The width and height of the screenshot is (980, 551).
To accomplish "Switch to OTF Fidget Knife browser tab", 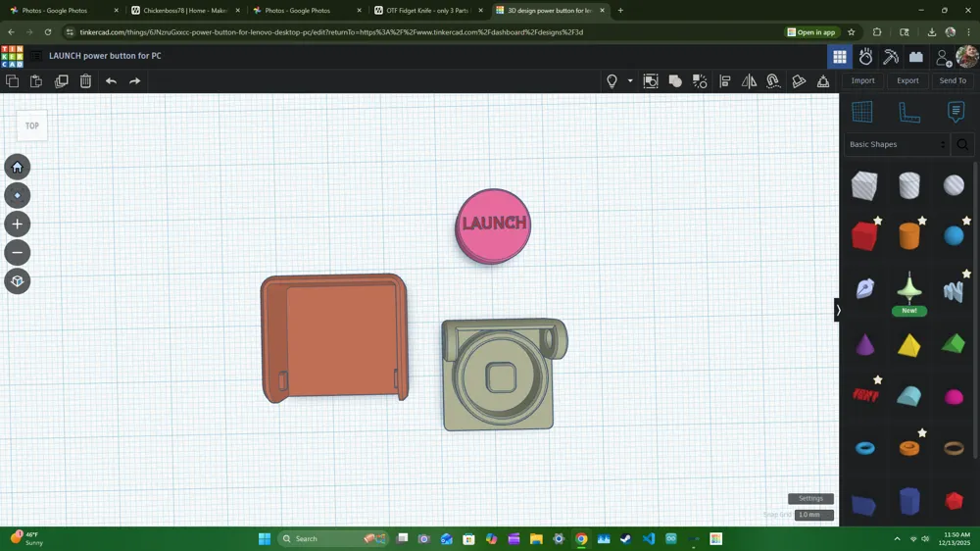I will (x=429, y=11).
